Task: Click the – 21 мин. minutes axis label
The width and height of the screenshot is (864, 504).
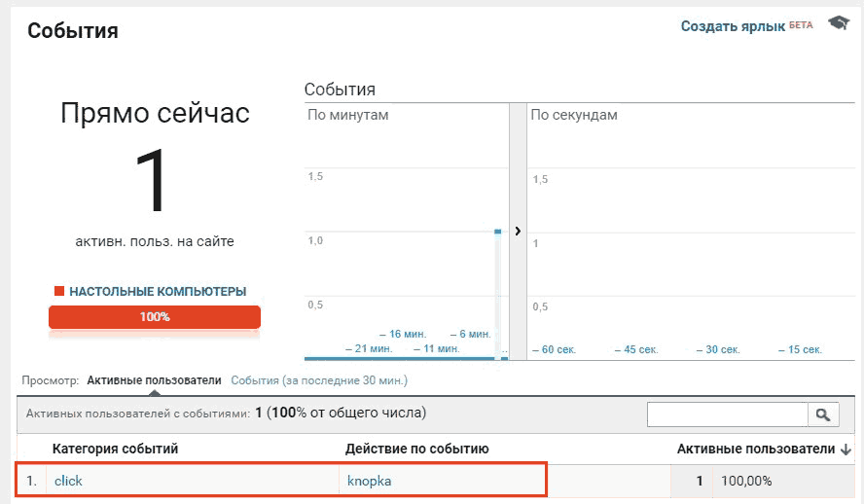Action: click(x=369, y=348)
